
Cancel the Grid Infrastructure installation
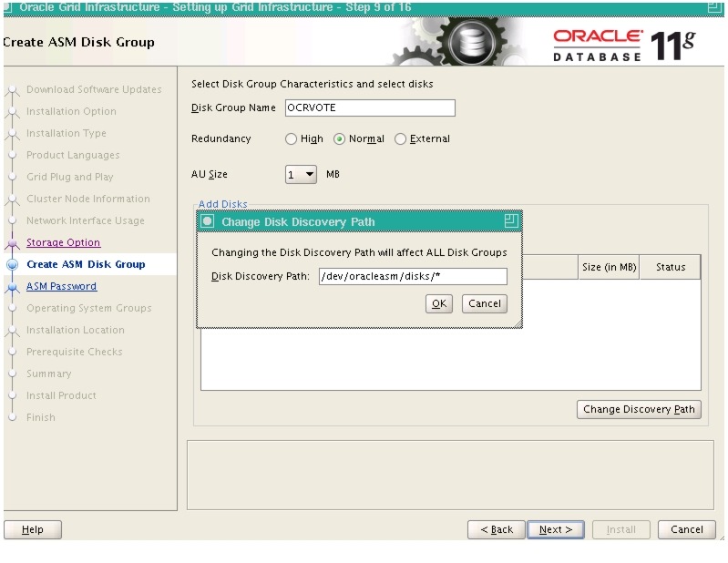pos(687,529)
